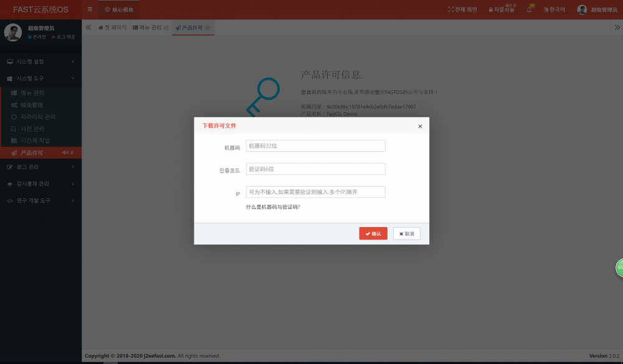Open the notification bell with badge 10
This screenshot has width=623, height=364.
(x=531, y=9)
